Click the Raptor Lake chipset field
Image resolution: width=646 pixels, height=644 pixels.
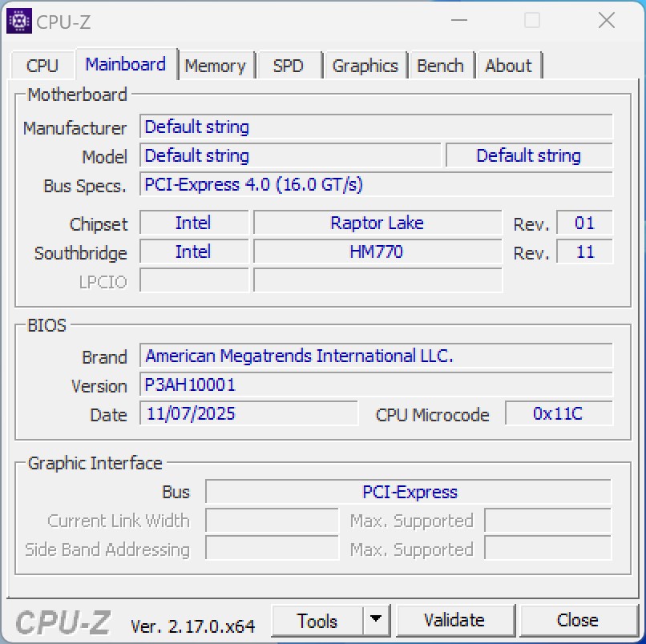coord(377,223)
